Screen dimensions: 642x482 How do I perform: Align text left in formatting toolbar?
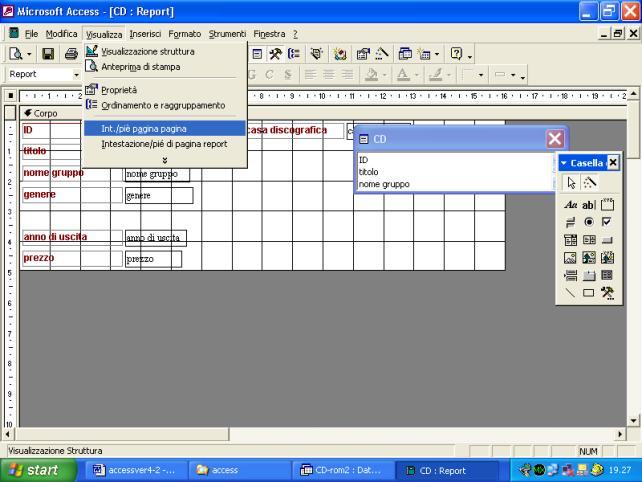click(x=310, y=75)
